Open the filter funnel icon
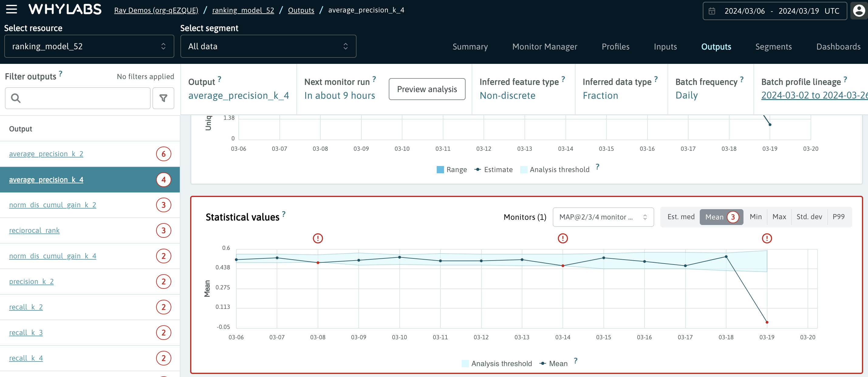This screenshot has width=868, height=377. [163, 98]
